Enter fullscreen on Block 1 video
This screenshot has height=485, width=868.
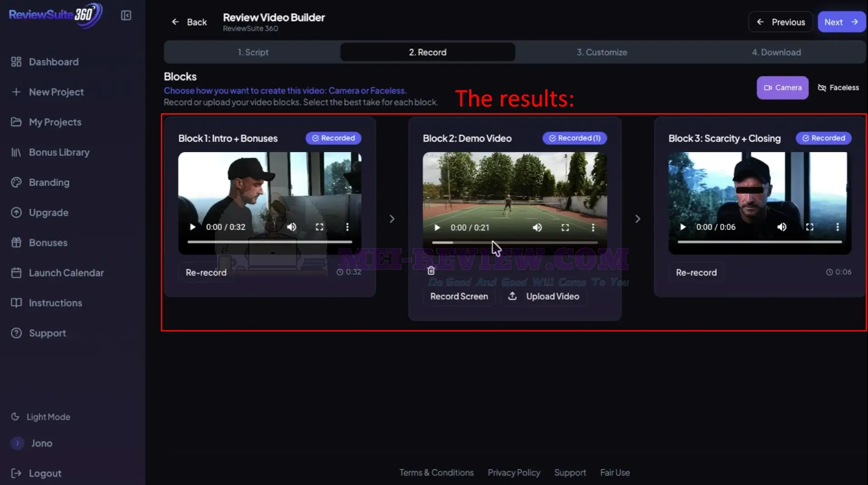(x=320, y=227)
